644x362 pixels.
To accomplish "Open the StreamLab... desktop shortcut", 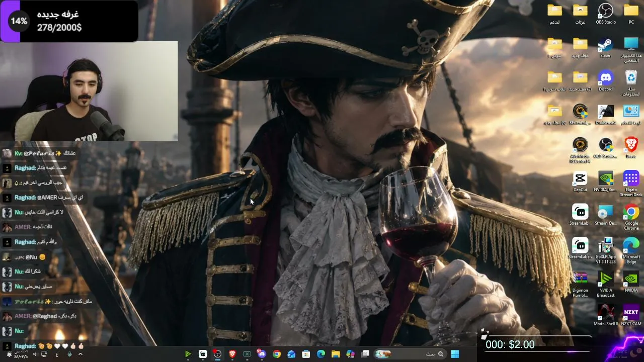I will click(x=580, y=215).
